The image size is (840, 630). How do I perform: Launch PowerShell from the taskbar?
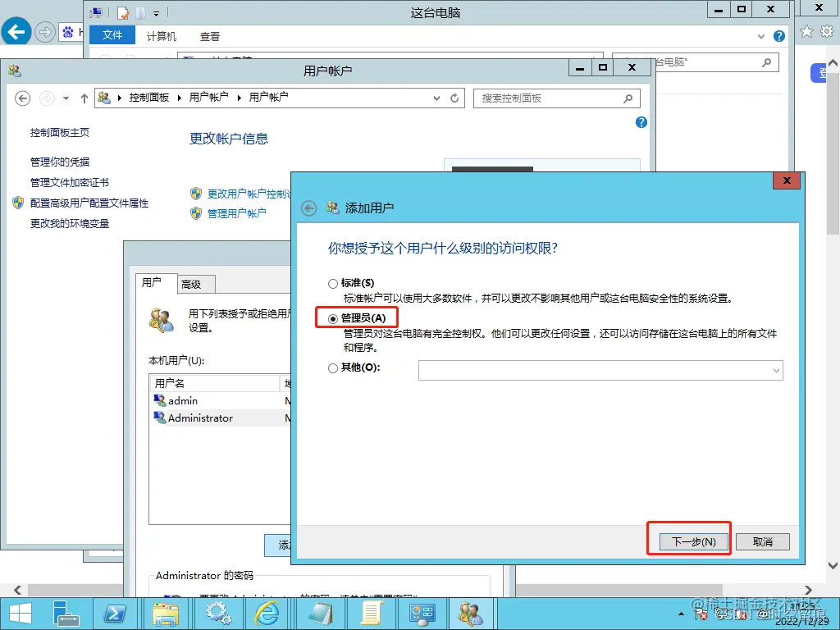point(116,613)
